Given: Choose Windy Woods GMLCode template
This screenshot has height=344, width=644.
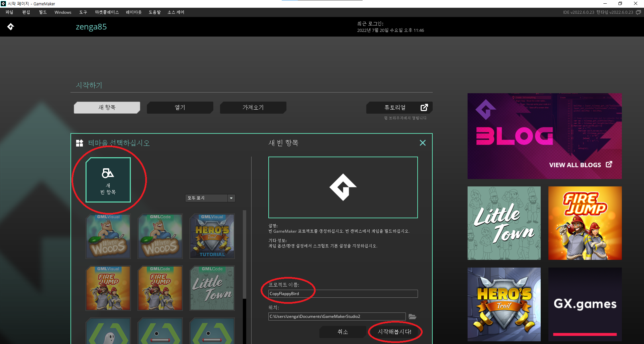Looking at the screenshot, I should pyautogui.click(x=160, y=236).
